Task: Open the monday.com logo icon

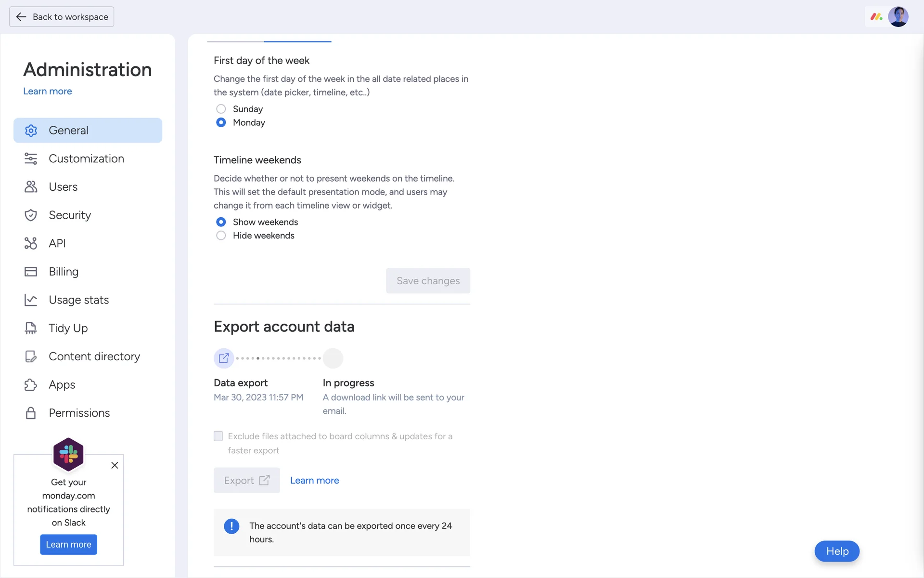Action: point(876,17)
